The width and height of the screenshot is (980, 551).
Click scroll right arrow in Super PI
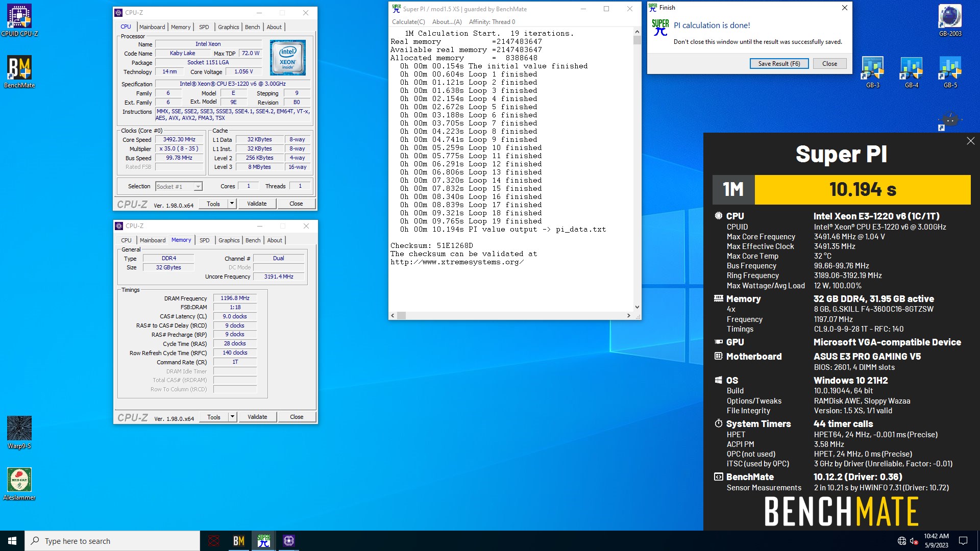click(x=629, y=316)
